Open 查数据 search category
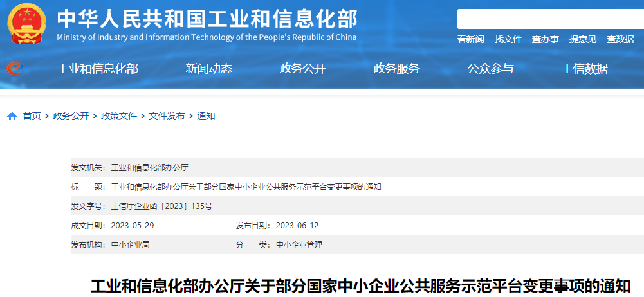Image resolution: width=644 pixels, height=297 pixels. pyautogui.click(x=621, y=39)
